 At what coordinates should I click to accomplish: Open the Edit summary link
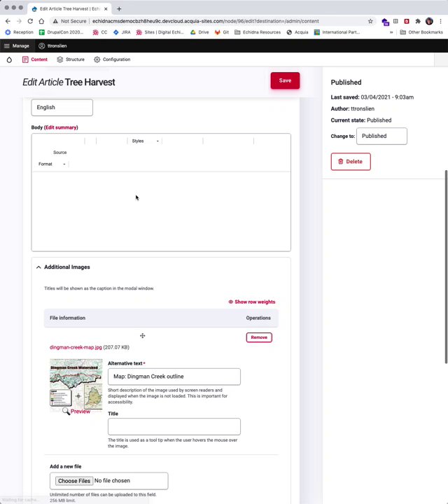pos(61,127)
